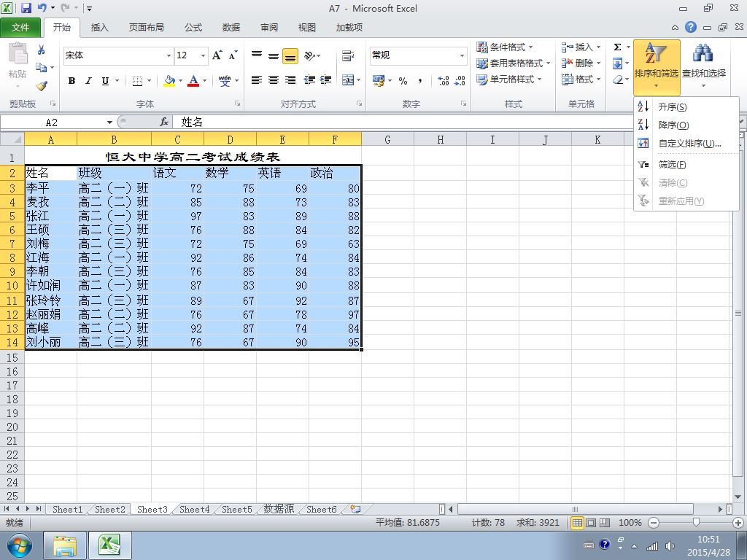
Task: Toggle top vertical alignment
Action: click(x=257, y=55)
